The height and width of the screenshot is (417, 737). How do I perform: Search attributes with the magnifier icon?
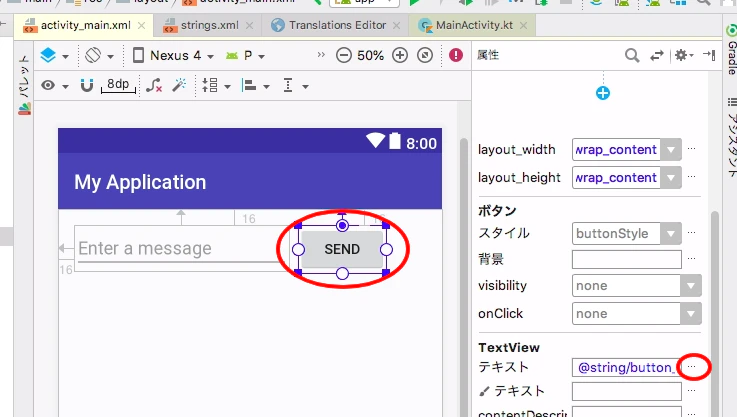click(x=632, y=55)
